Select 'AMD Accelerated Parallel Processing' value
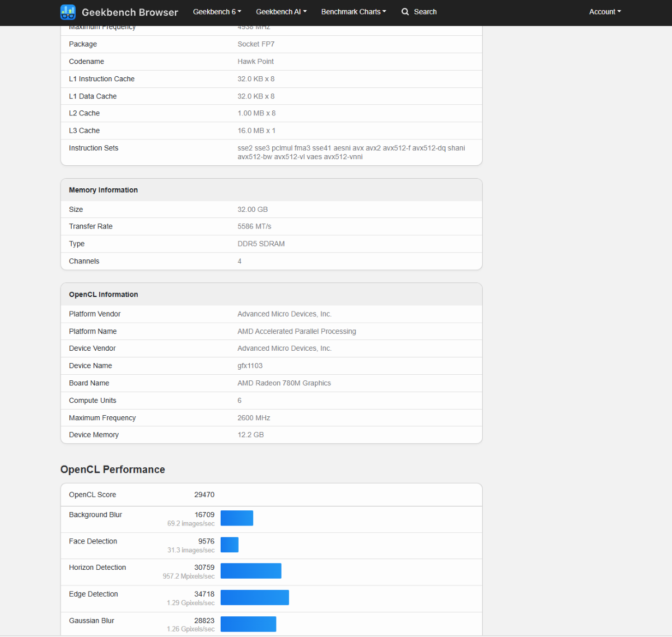 pos(297,332)
